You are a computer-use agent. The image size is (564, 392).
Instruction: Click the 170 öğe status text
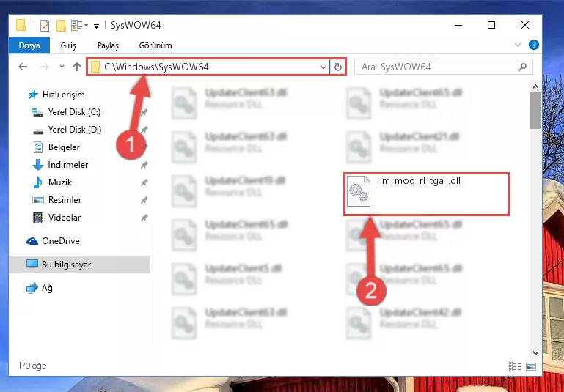coord(32,366)
